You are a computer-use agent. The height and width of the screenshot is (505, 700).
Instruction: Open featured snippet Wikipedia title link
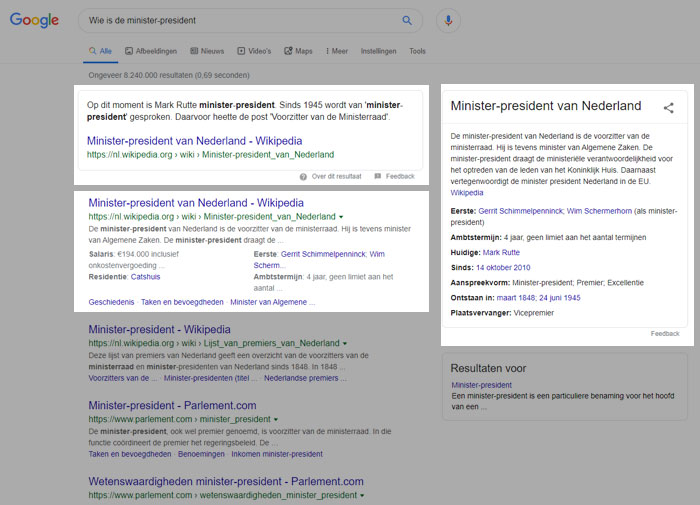pyautogui.click(x=194, y=141)
